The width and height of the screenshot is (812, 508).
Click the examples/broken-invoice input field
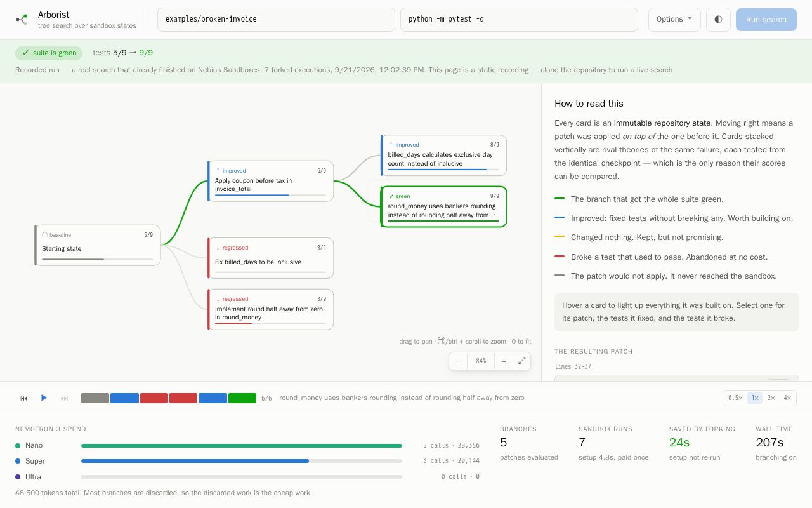pyautogui.click(x=276, y=20)
